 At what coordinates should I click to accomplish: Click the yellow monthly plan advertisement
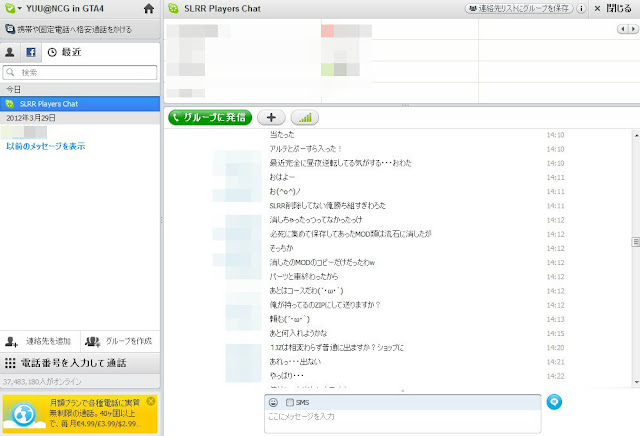click(x=80, y=414)
